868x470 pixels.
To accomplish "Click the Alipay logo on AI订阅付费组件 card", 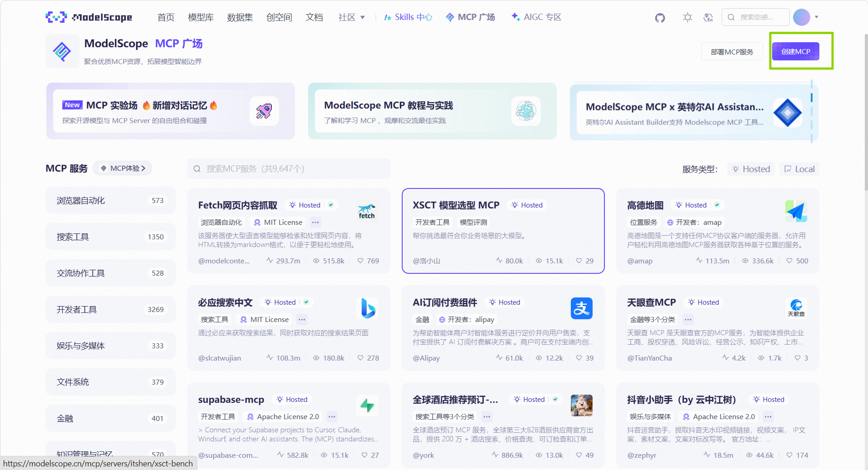I will point(582,308).
